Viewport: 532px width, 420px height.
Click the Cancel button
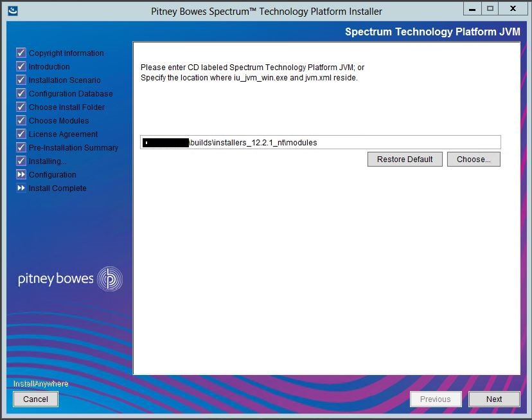[35, 399]
